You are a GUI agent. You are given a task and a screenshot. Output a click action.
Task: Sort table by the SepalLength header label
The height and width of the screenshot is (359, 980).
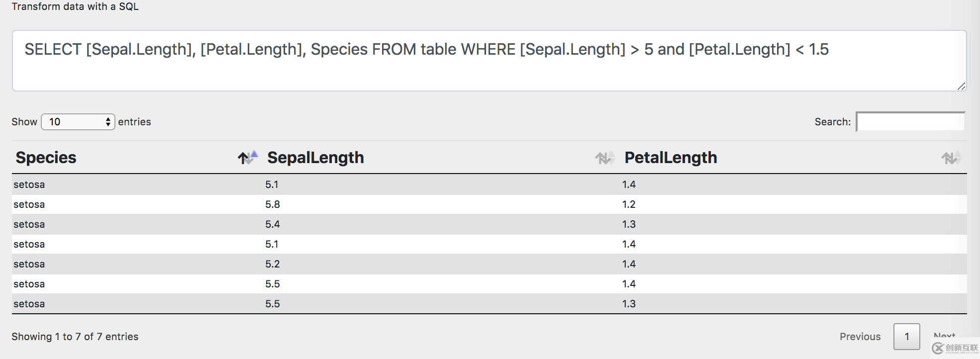pos(315,158)
